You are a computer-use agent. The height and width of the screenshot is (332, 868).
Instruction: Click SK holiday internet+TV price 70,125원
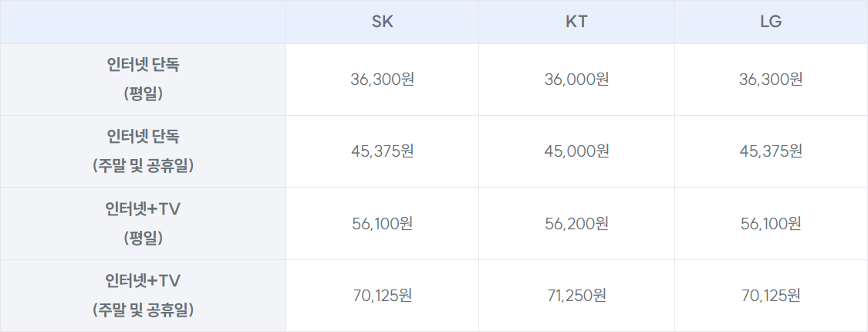(383, 296)
